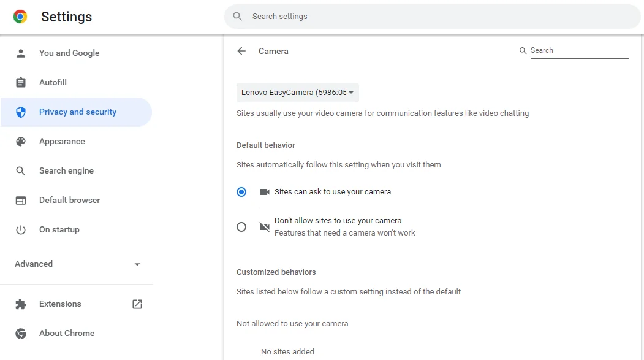Click the Search settings field
644x360 pixels.
432,17
